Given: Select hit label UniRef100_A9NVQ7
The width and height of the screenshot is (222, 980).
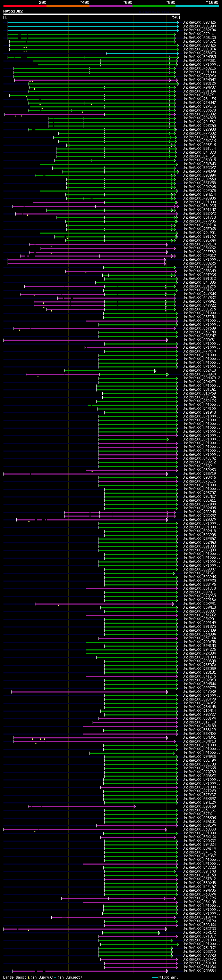Looking at the screenshot, I should tap(199, 88).
